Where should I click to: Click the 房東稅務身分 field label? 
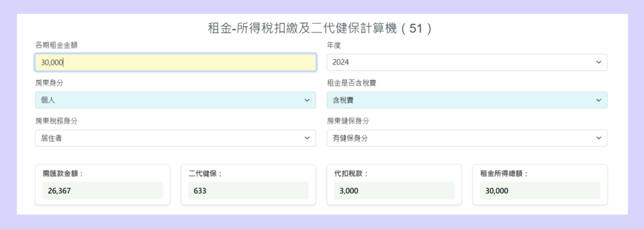tap(56, 121)
